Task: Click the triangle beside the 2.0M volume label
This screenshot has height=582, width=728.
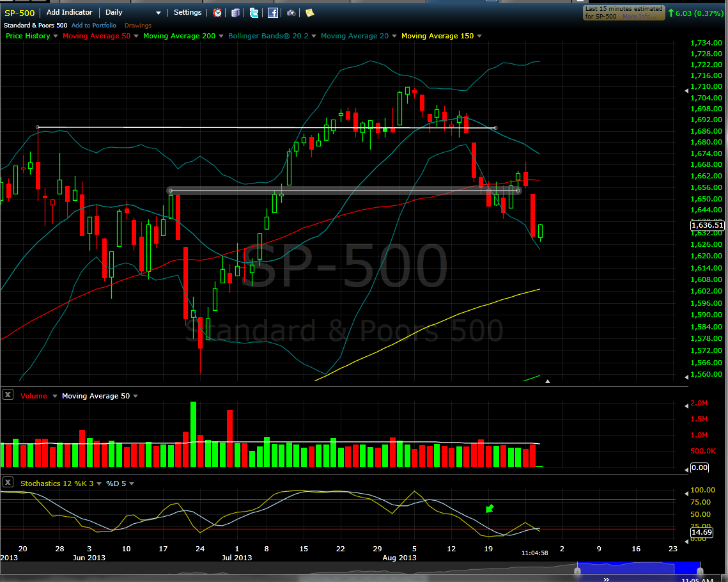Action: 686,406
